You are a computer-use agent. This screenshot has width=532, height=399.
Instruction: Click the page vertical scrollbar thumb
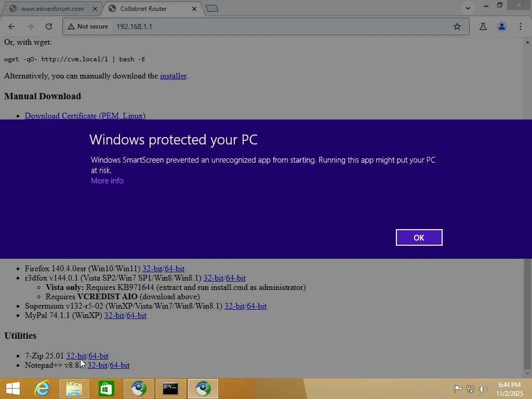click(528, 314)
